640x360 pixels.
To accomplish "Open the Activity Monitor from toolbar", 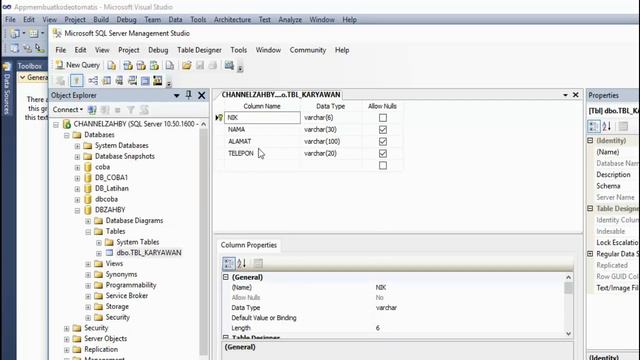I will point(229,65).
